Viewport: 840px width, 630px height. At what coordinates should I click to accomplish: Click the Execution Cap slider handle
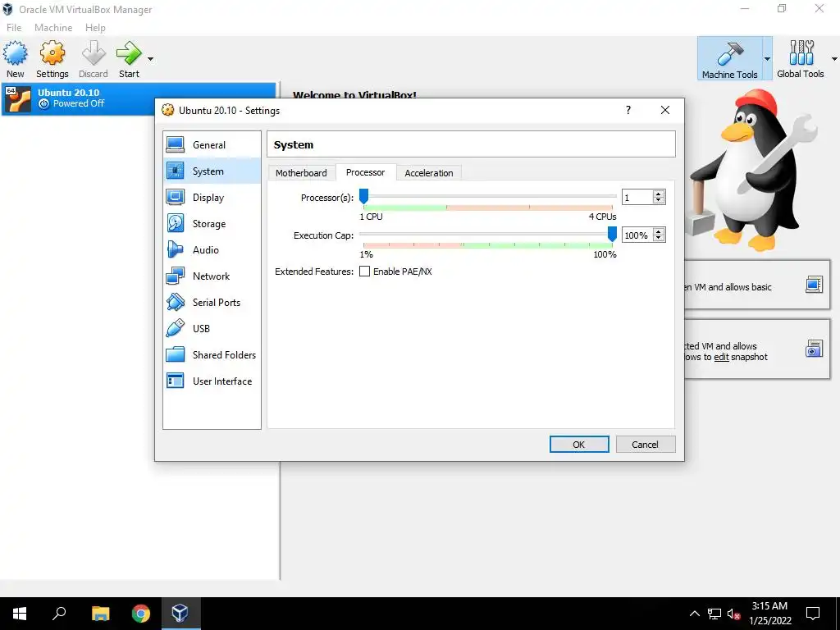[612, 234]
